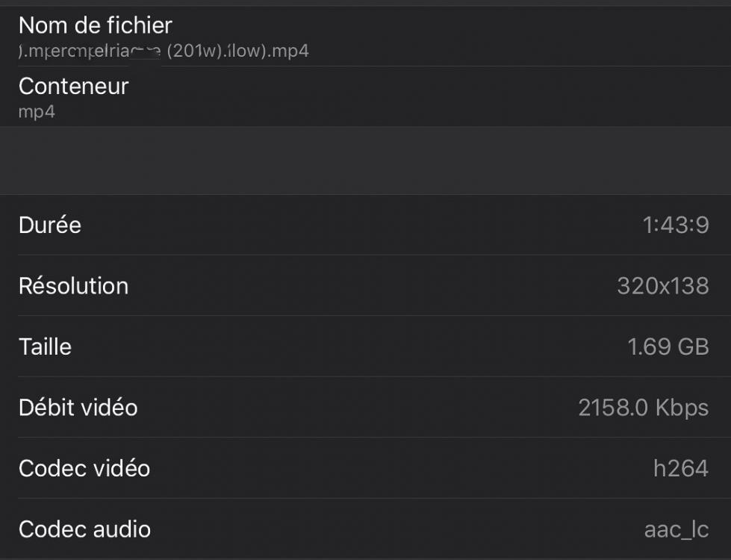
Task: Select the 2158.0 Kbps bitrate value
Action: 644,408
